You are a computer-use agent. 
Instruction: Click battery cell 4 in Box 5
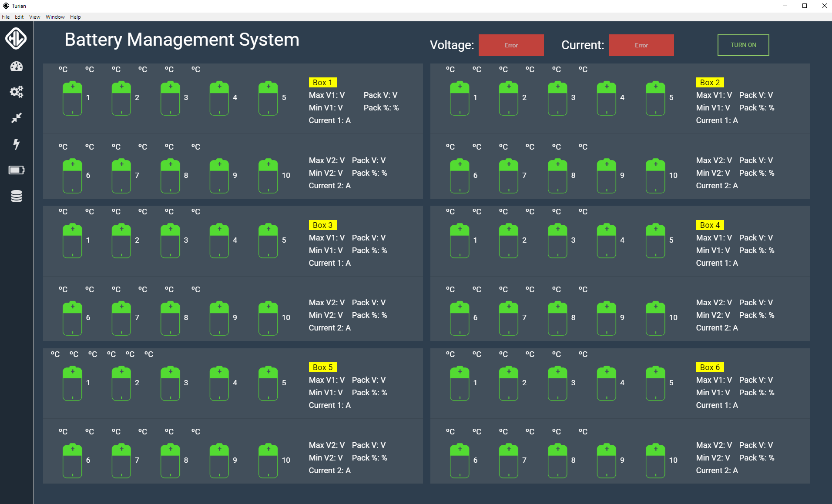coord(219,383)
